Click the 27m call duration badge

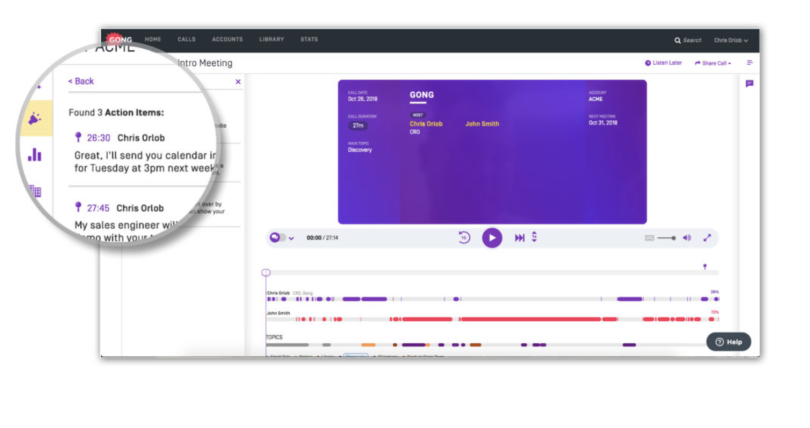coord(358,125)
